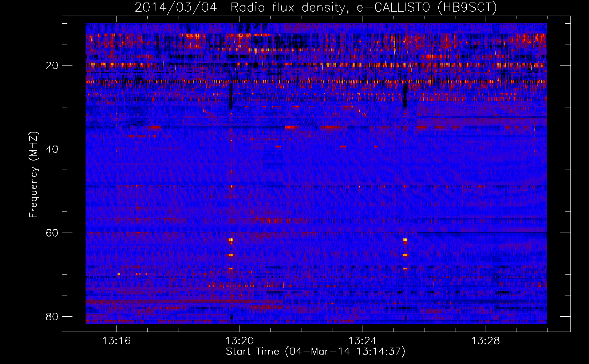Screen dimensions: 589x364
Task: Click the y-axis label "Frequency (MHZ)"
Action: (x=33, y=175)
